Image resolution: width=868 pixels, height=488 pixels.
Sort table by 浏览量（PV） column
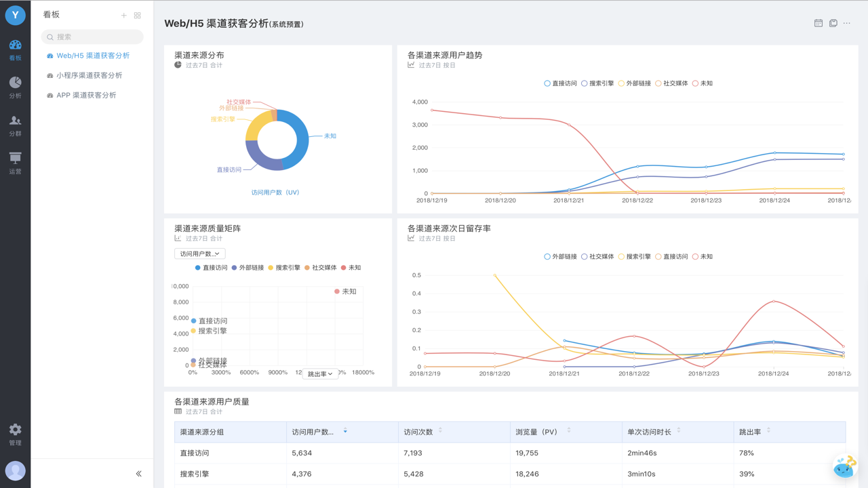tap(568, 431)
